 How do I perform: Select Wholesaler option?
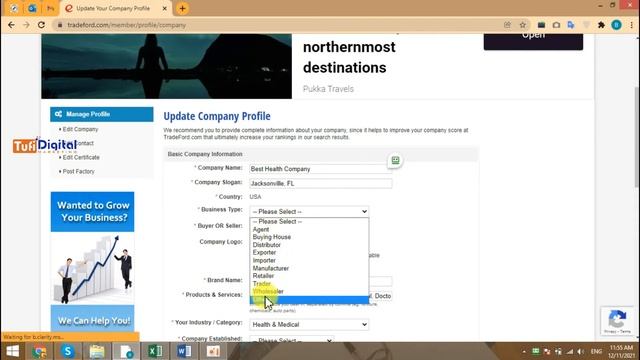point(309,291)
